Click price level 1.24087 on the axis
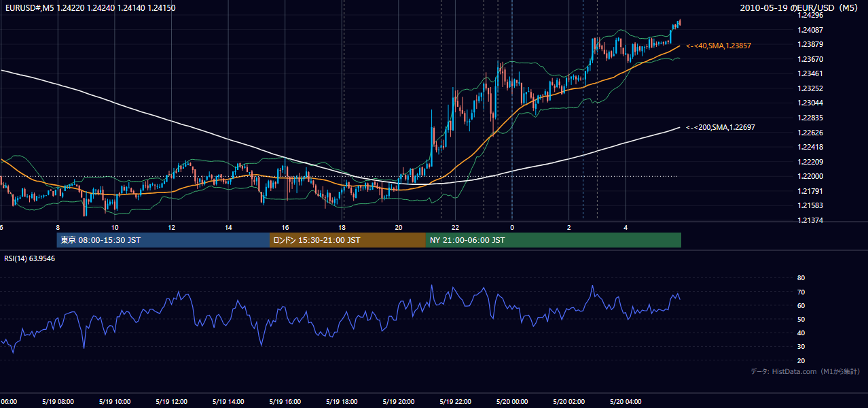 pyautogui.click(x=810, y=30)
